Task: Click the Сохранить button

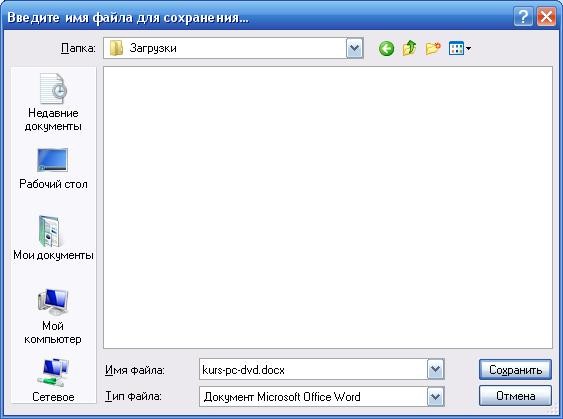Action: [x=515, y=369]
